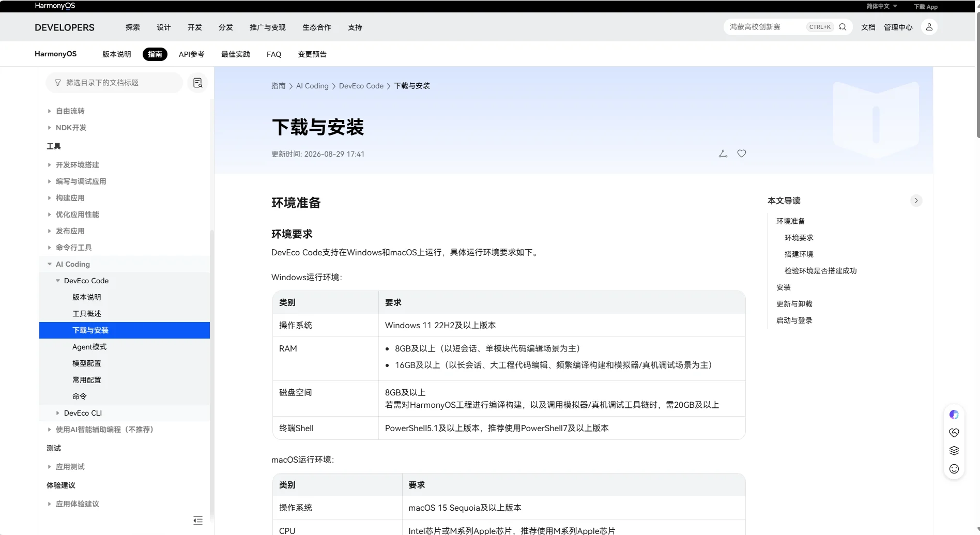Expand the 发布应用 node
This screenshot has height=535, width=980.
click(x=50, y=231)
